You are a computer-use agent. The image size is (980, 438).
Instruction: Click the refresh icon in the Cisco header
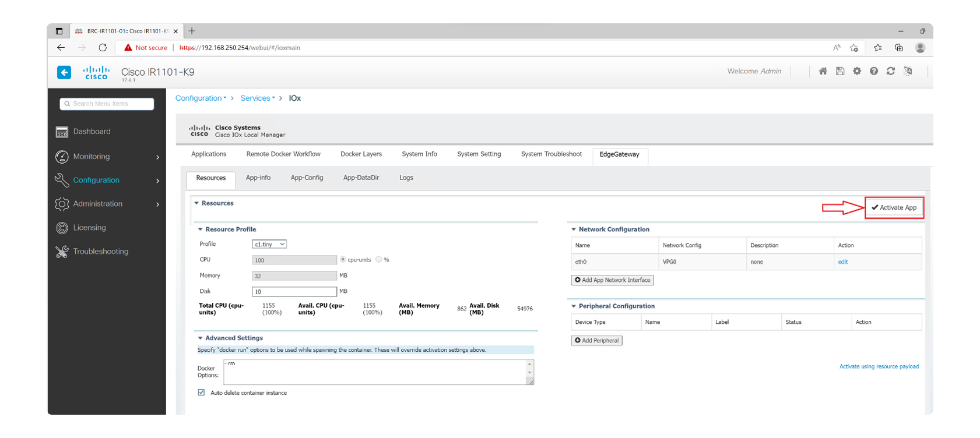tap(890, 71)
